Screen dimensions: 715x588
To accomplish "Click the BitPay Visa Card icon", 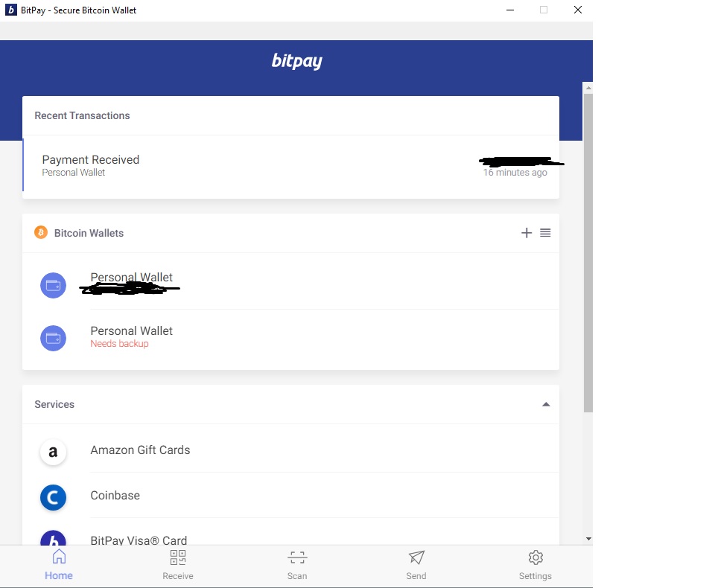I will 54,538.
